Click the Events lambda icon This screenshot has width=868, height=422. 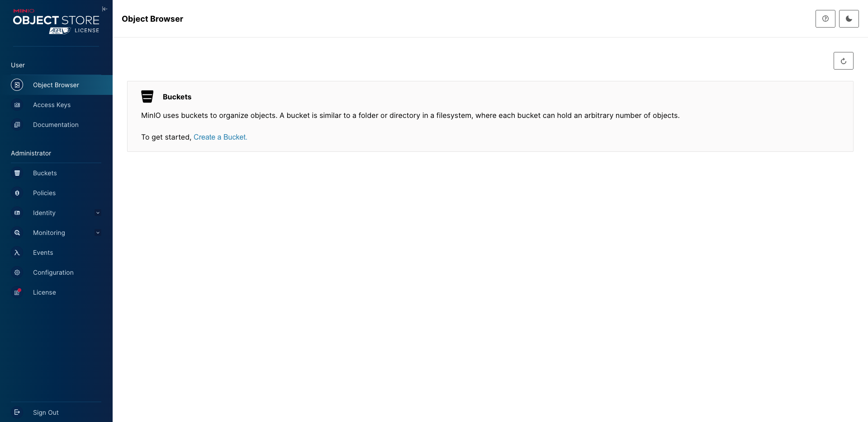[17, 253]
